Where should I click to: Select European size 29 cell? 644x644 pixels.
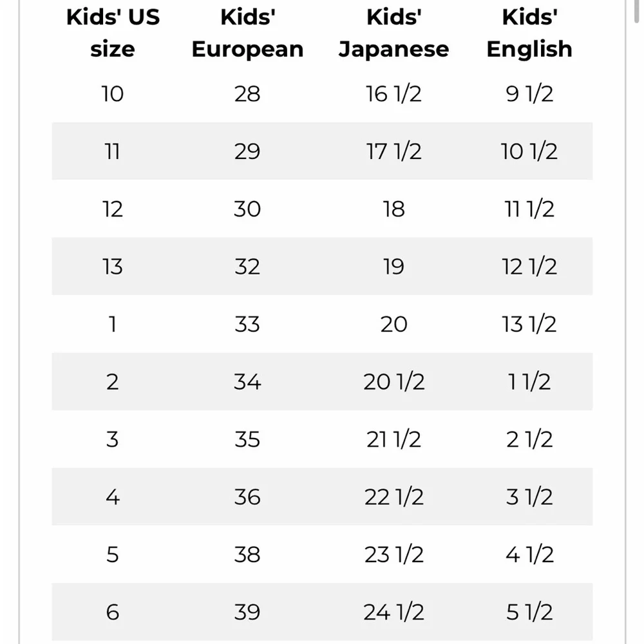pyautogui.click(x=247, y=151)
